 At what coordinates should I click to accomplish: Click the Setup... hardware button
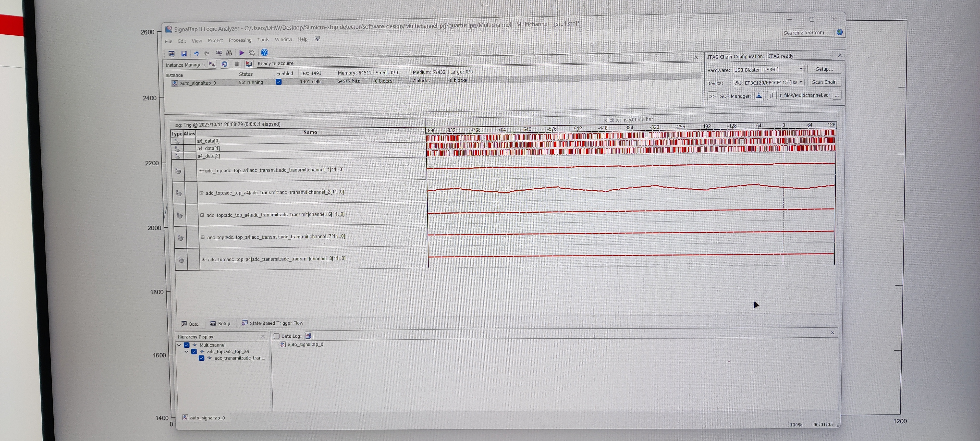tap(824, 69)
